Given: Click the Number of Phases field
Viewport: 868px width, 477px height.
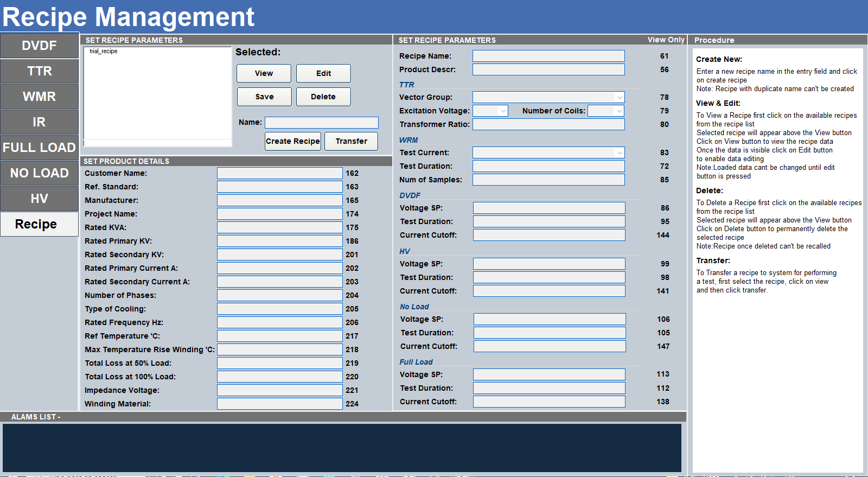Looking at the screenshot, I should click(280, 295).
